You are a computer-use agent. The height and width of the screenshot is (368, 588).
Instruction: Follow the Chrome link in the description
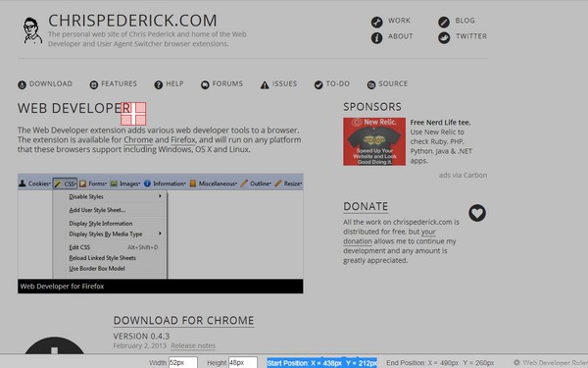pyautogui.click(x=138, y=139)
